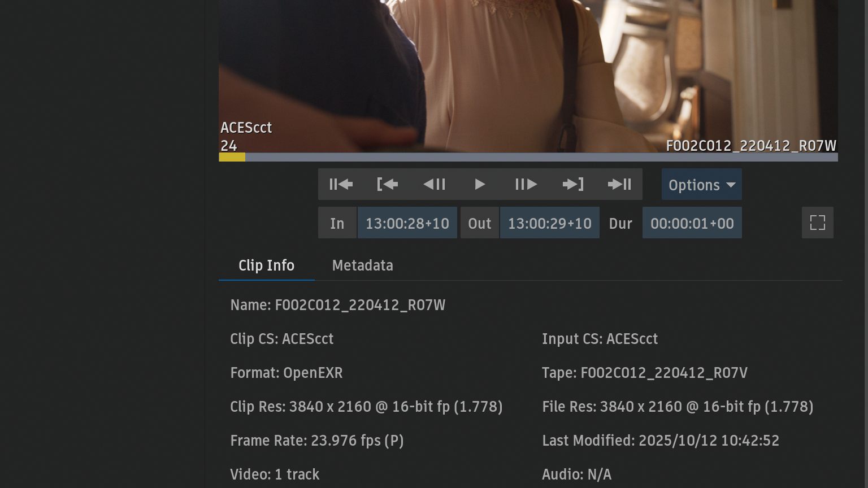Screen dimensions: 868x488
Task: Go to the In point marker
Action: 387,184
